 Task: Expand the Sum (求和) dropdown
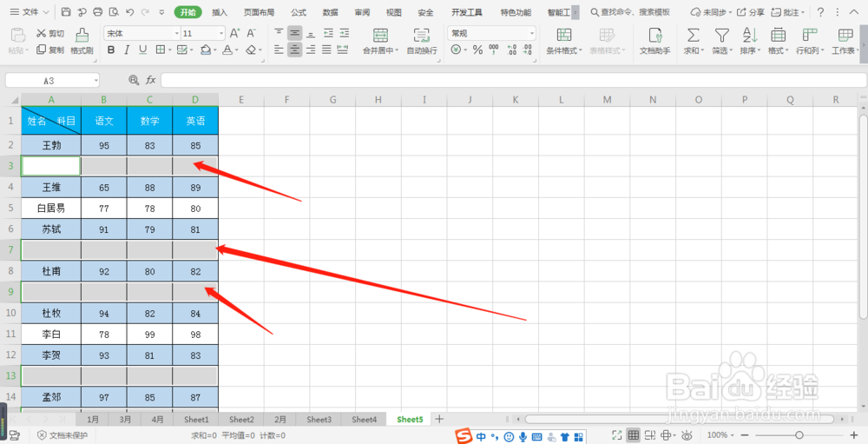(x=702, y=50)
